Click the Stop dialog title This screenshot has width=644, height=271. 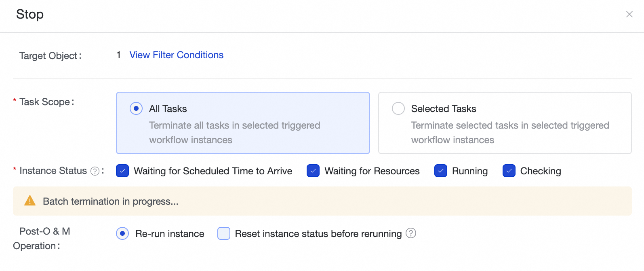(x=30, y=14)
